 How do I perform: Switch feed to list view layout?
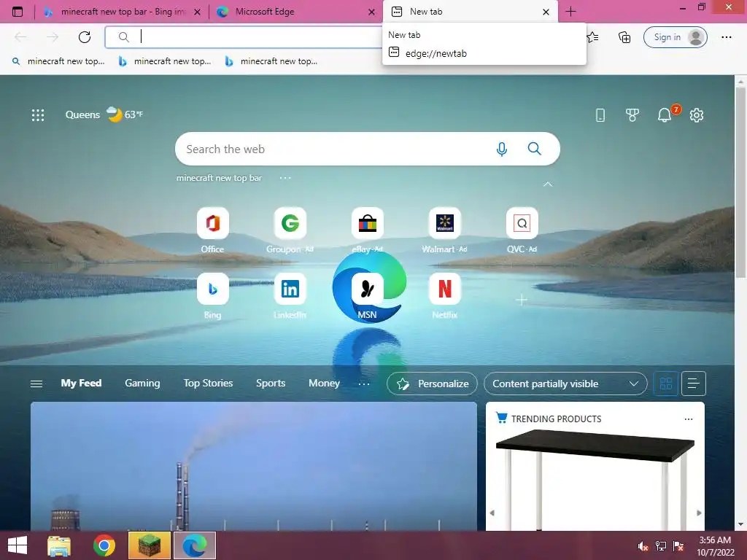(x=694, y=384)
